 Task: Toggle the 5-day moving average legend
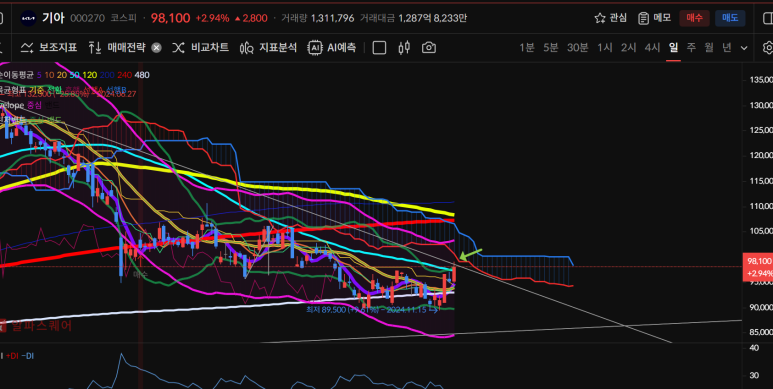coord(39,75)
